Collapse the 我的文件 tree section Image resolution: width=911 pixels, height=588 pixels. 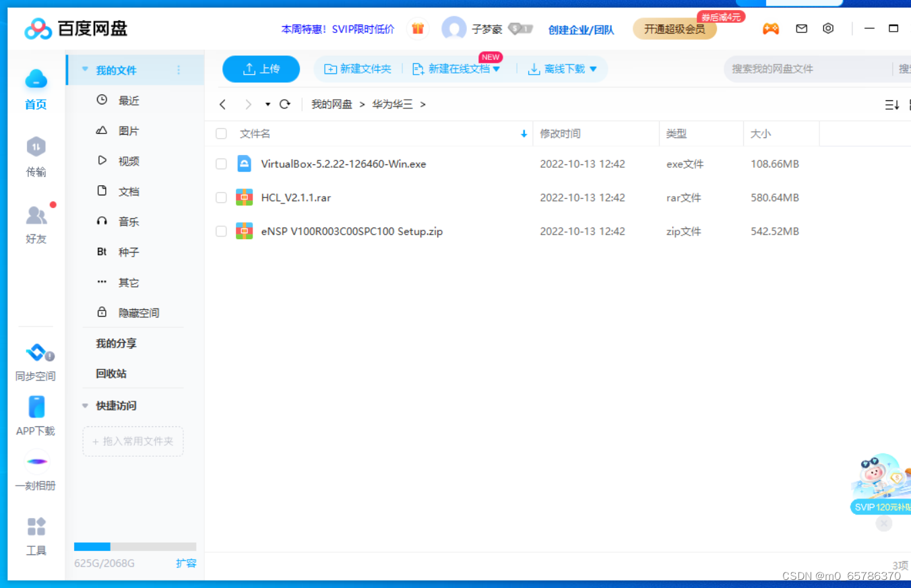pyautogui.click(x=85, y=69)
